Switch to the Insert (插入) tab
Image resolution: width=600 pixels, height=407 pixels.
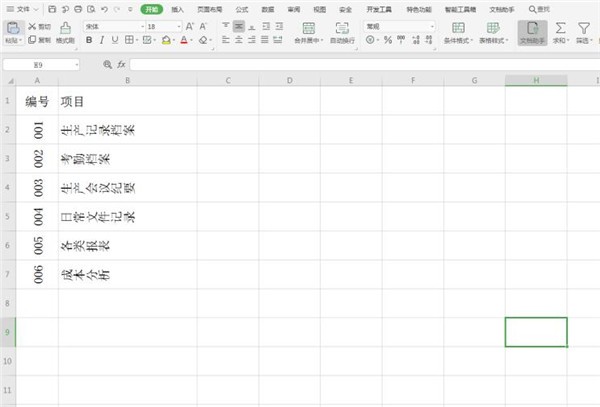pos(177,9)
